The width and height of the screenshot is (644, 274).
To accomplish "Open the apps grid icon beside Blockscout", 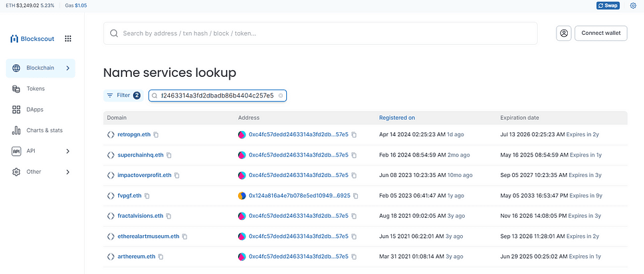I will [x=68, y=39].
